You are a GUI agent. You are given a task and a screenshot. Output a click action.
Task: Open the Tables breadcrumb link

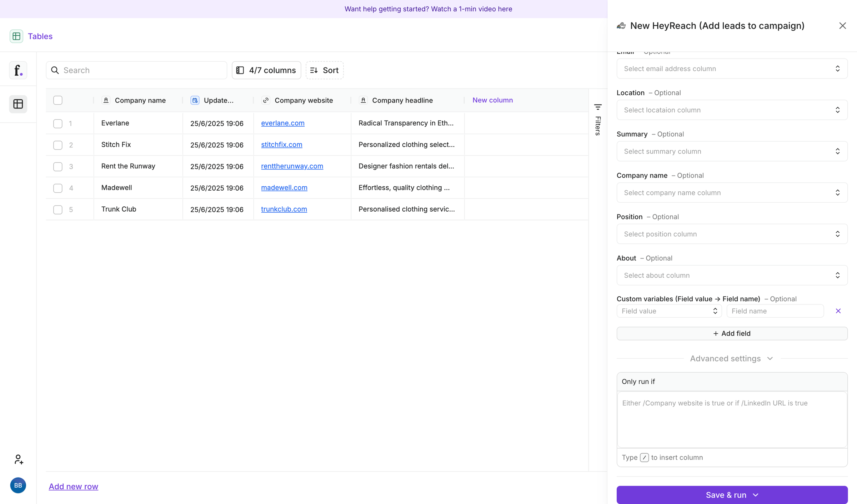[x=40, y=36]
